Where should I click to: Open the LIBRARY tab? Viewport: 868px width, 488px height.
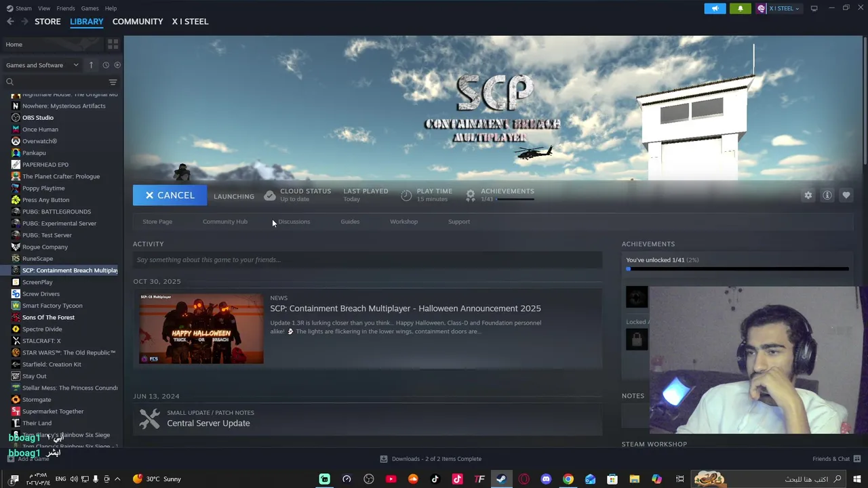(87, 22)
